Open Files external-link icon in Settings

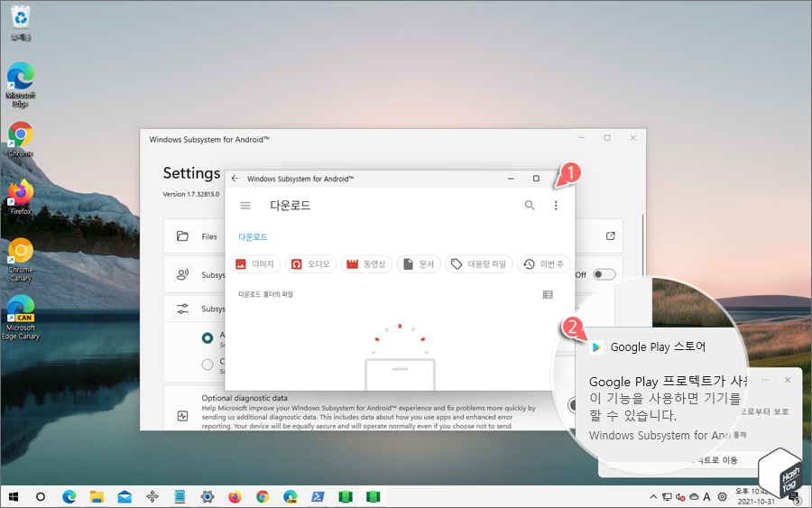coord(611,236)
